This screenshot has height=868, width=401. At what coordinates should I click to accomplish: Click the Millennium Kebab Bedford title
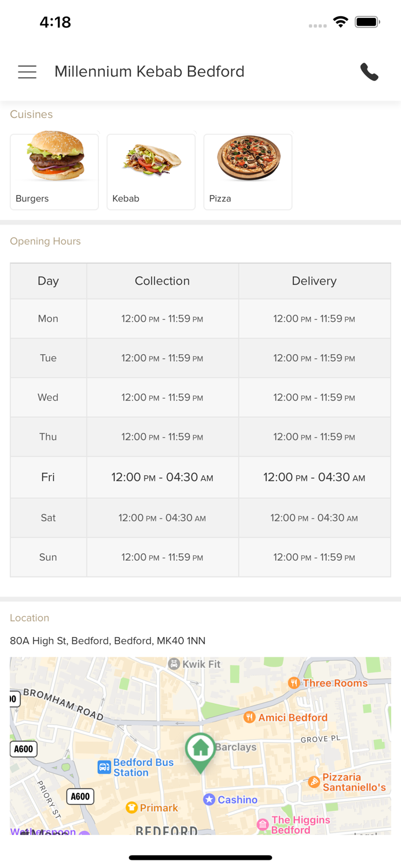click(x=149, y=72)
